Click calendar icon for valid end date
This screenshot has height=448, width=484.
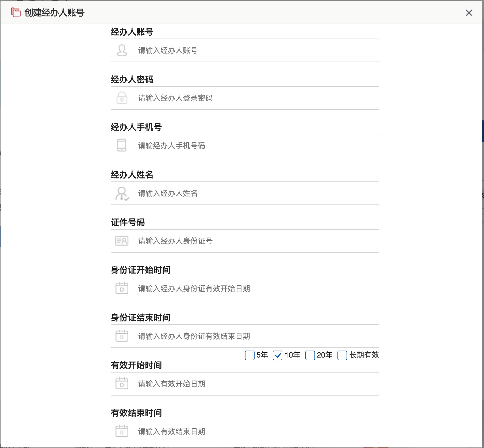[x=122, y=431]
